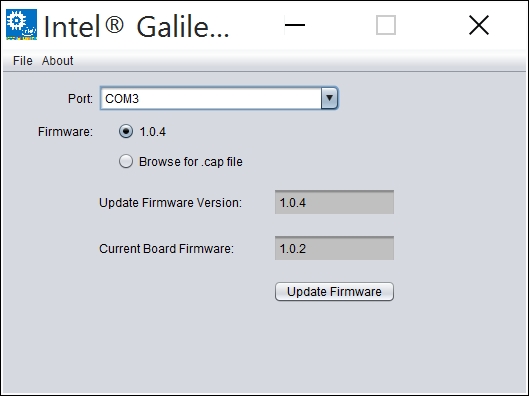This screenshot has height=396, width=529.
Task: Select the 1.0.4 firmware radio button
Action: point(126,132)
